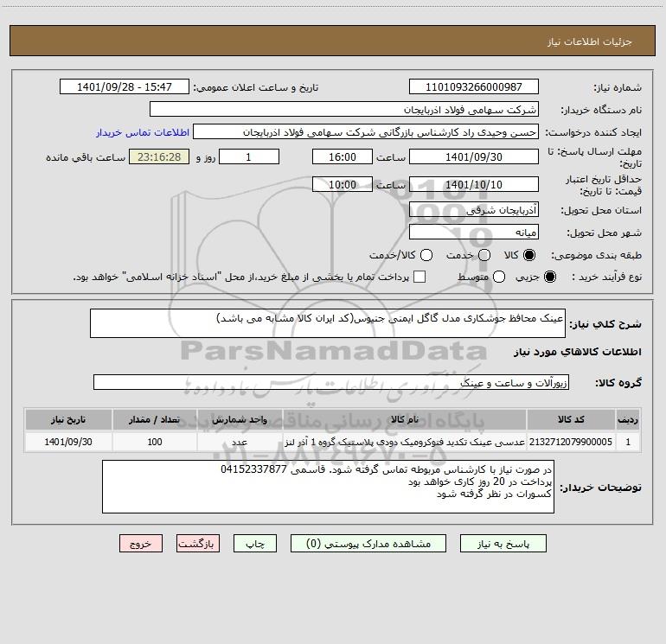
Task: Click the ردیف column header
Action: 628,419
